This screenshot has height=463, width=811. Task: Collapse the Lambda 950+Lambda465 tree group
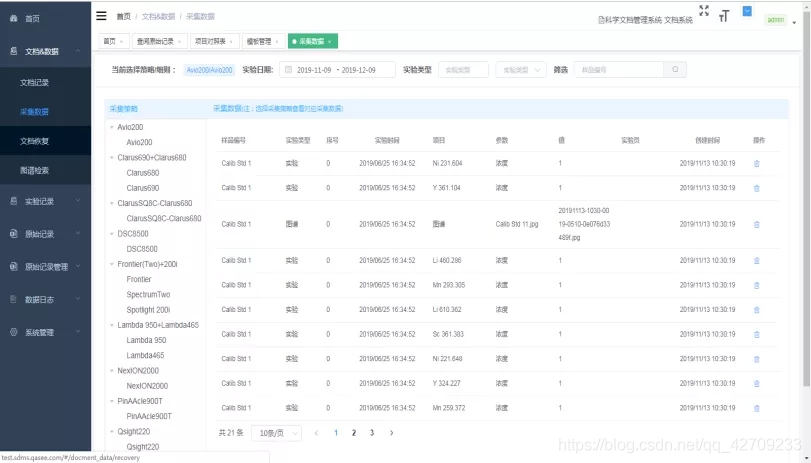pyautogui.click(x=112, y=325)
